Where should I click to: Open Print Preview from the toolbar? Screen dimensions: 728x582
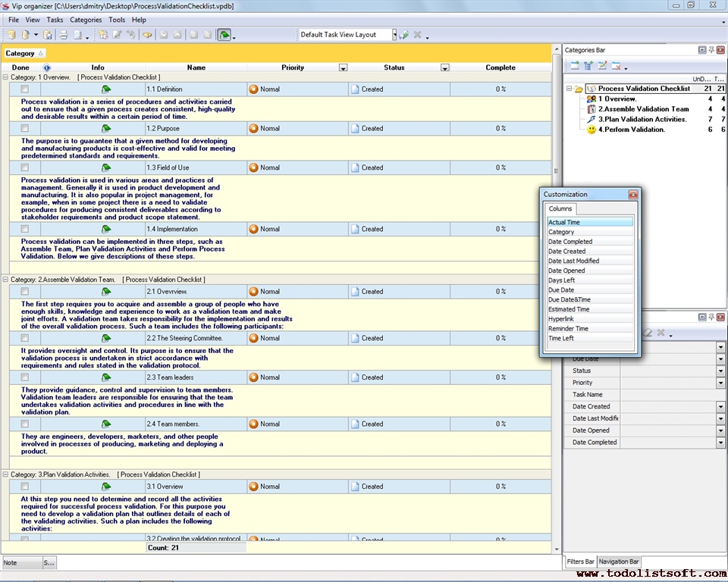click(x=77, y=34)
